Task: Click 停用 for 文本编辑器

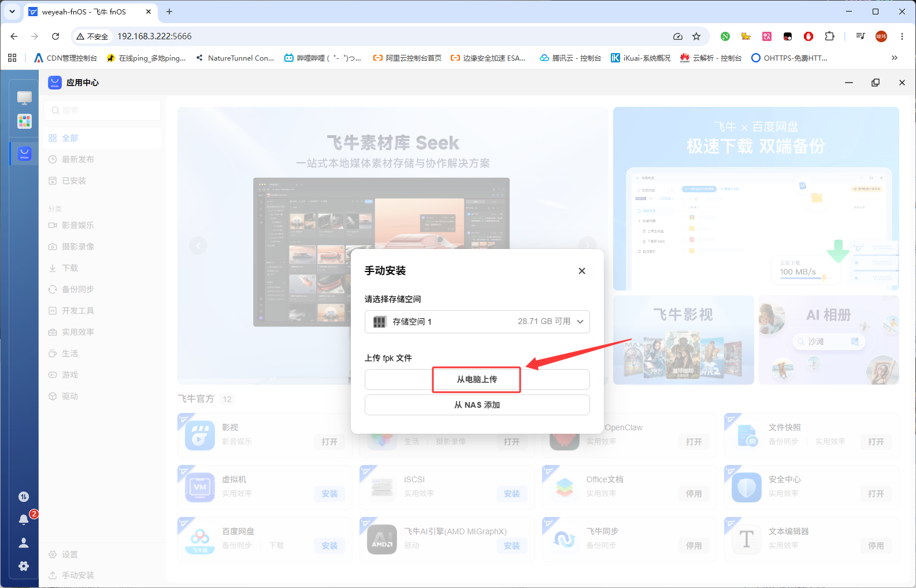Action: 876,546
